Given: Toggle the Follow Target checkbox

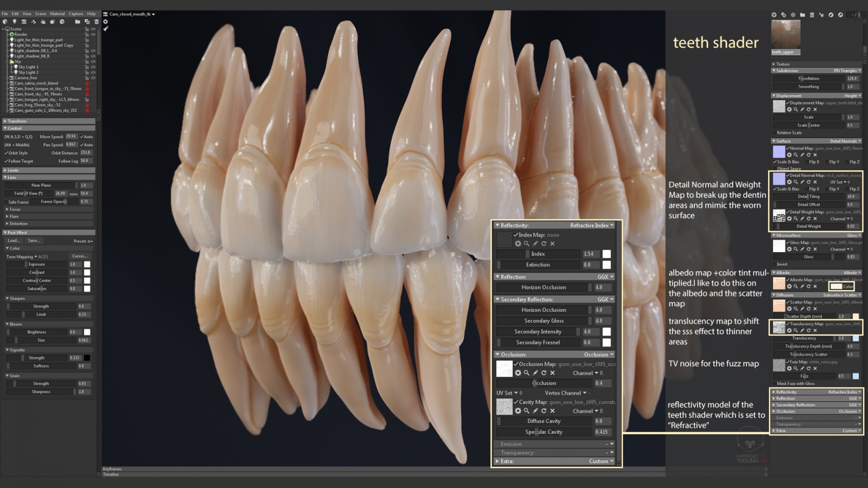Looking at the screenshot, I should [x=7, y=161].
